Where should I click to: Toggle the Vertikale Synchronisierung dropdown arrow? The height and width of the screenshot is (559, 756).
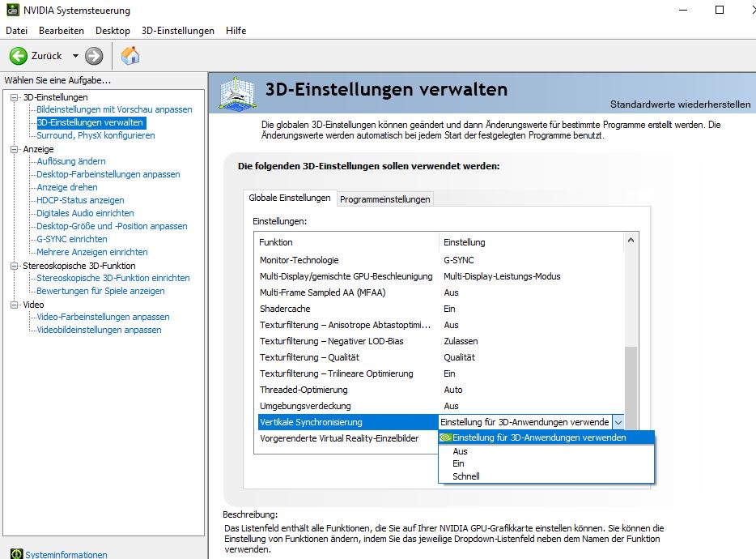coord(618,422)
